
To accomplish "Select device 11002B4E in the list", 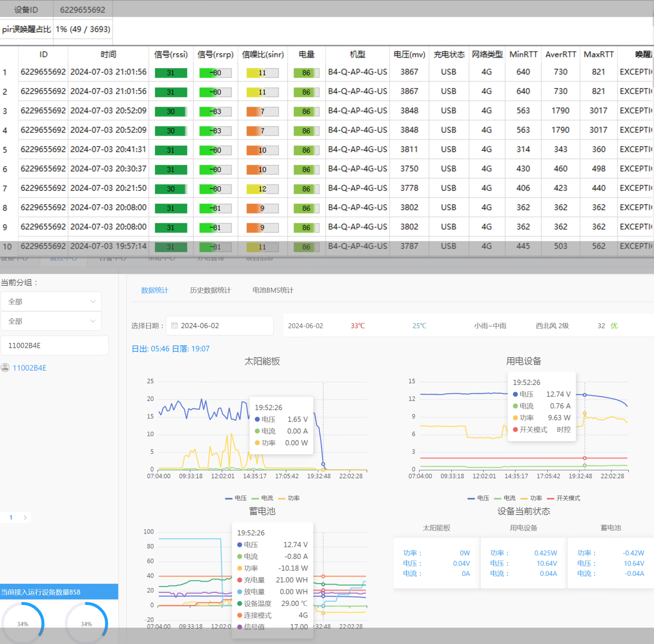I will click(x=29, y=368).
